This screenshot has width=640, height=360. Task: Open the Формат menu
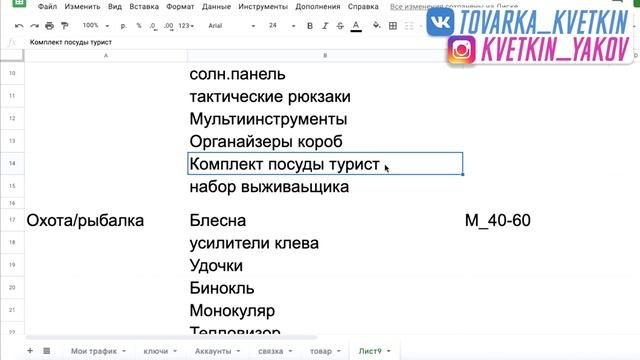pyautogui.click(x=180, y=7)
